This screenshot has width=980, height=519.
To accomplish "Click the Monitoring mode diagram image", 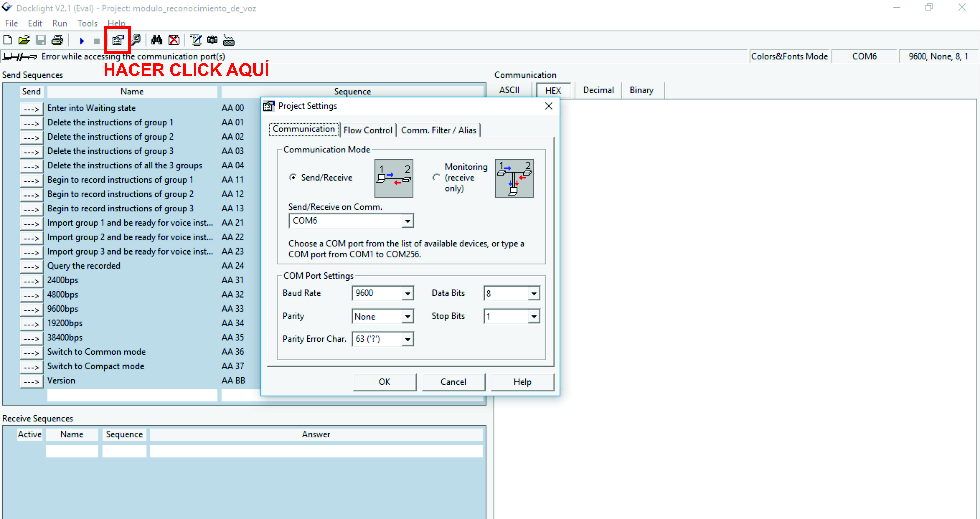I will pyautogui.click(x=514, y=178).
